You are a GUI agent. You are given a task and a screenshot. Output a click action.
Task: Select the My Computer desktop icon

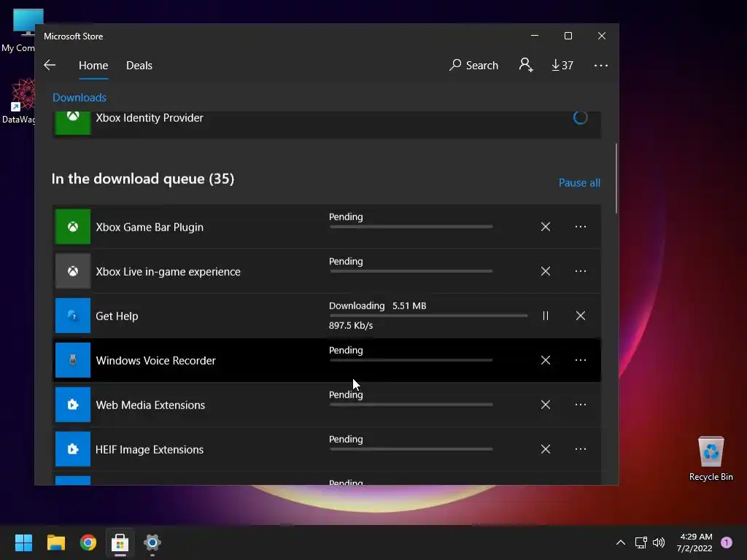(x=19, y=31)
